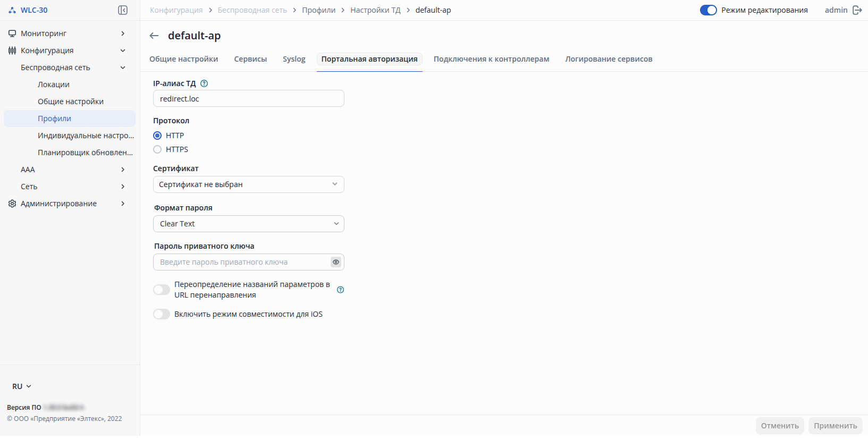Collapse the sidebar panel icon
The image size is (868, 439).
click(123, 10)
